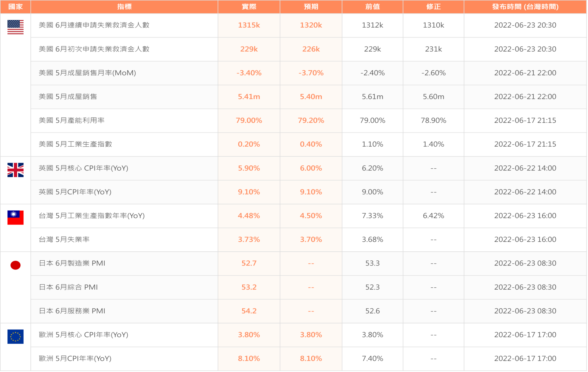The height and width of the screenshot is (372, 588).
Task: Click the 國家 column header
Action: click(16, 7)
